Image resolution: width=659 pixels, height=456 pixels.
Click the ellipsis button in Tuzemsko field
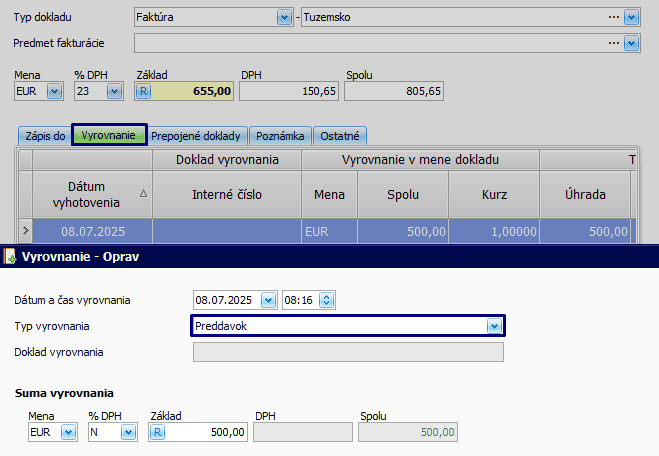(612, 17)
